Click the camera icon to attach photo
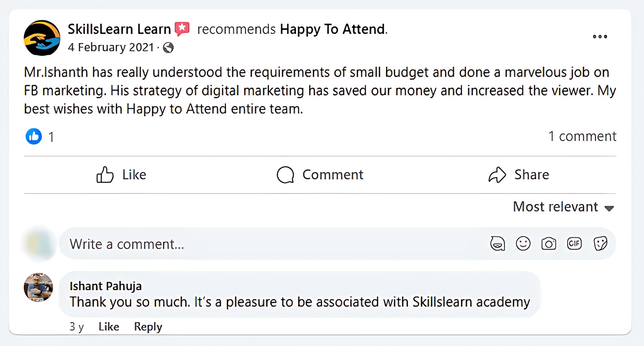The image size is (644, 346). 548,244
